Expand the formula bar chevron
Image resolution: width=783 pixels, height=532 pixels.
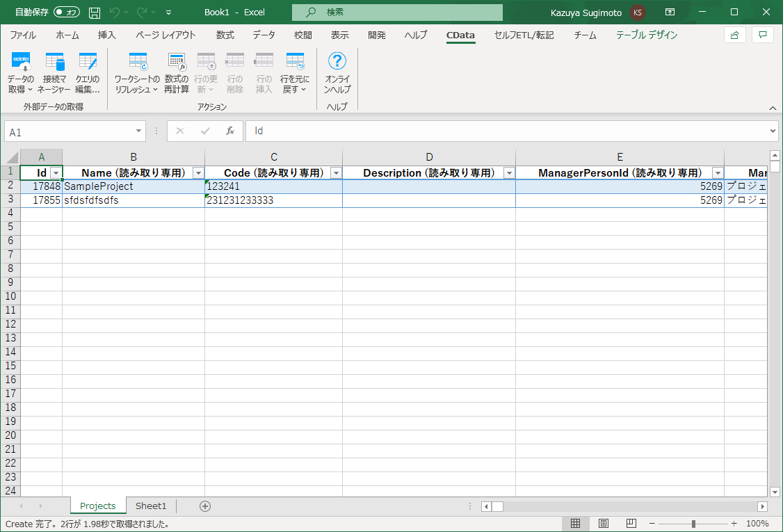point(773,131)
